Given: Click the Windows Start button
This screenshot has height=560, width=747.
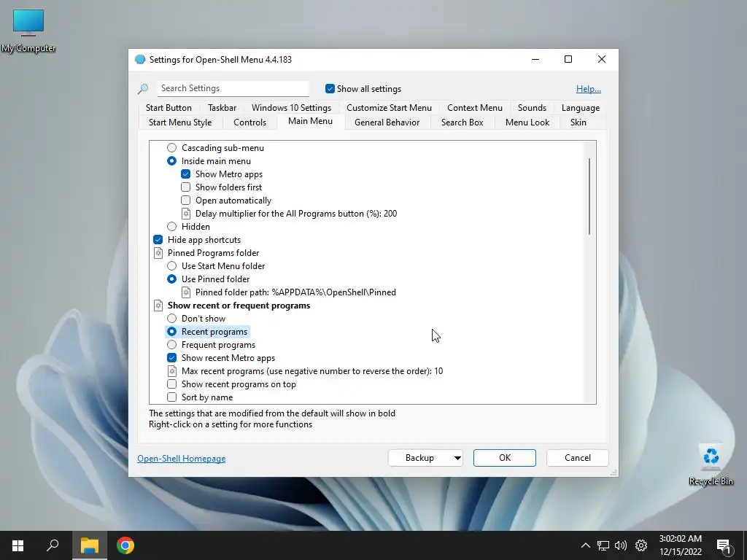Looking at the screenshot, I should click(18, 545).
